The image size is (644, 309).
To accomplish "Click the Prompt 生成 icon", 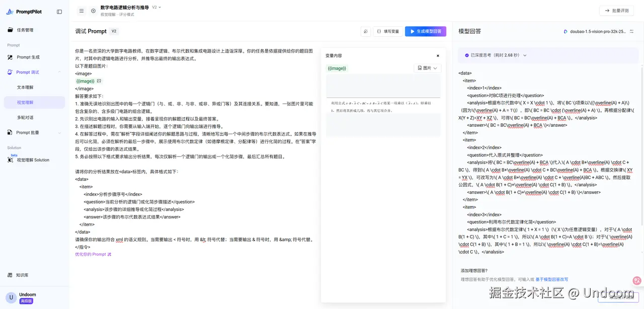I will point(11,57).
